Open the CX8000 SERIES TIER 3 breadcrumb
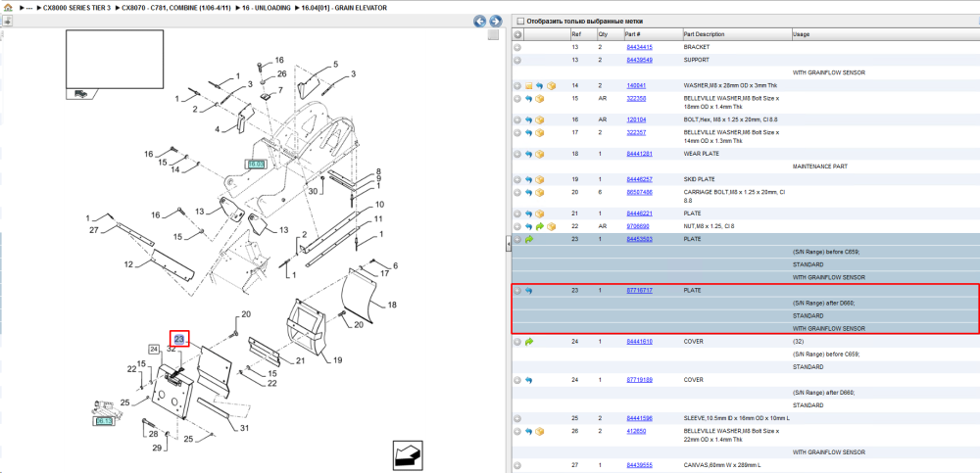This screenshot has height=473, width=980. tap(76, 8)
